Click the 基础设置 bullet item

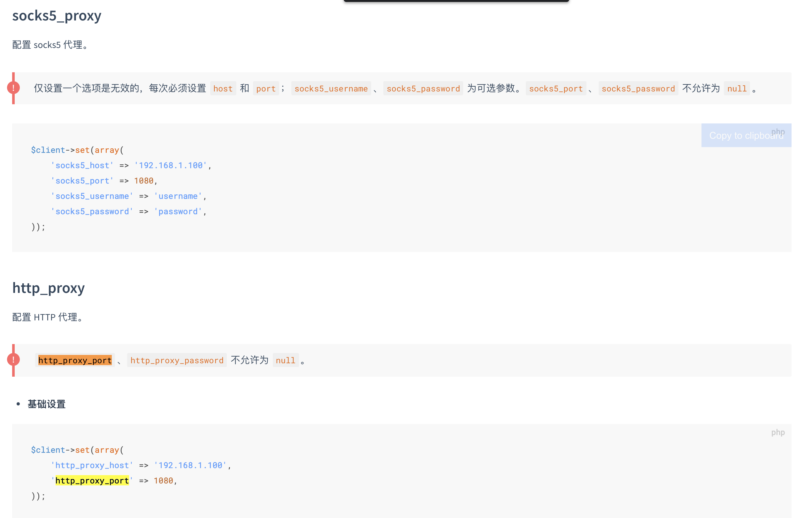click(x=47, y=404)
